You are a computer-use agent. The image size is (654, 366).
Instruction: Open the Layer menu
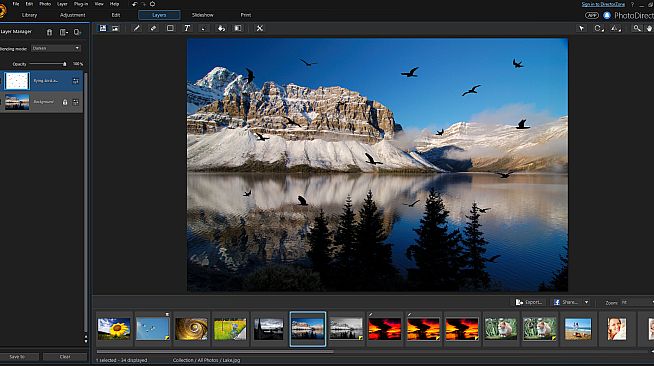62,4
